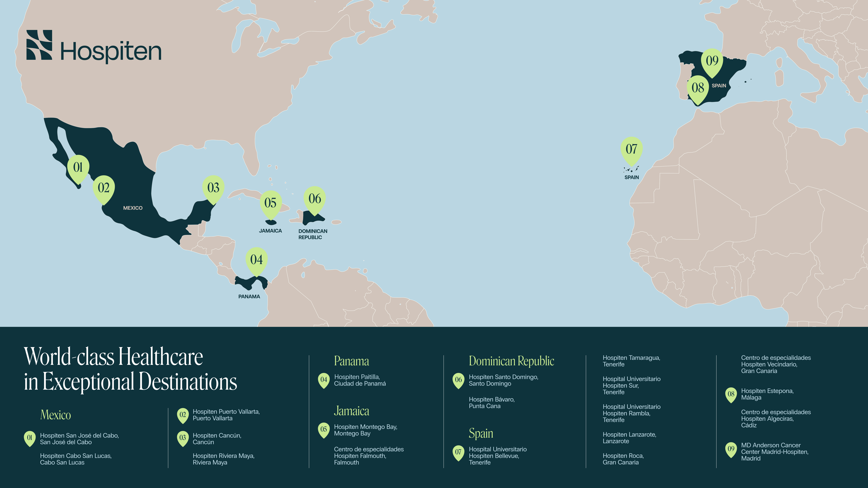This screenshot has height=488, width=868.
Task: Open Hospiten Montego Bay listing
Action: 365,430
